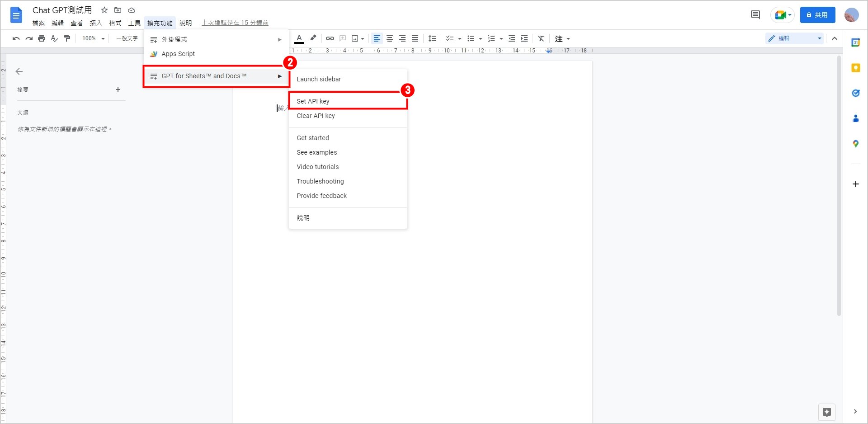Screen dimensions: 868x424
Task: Justify the text
Action: point(415,38)
